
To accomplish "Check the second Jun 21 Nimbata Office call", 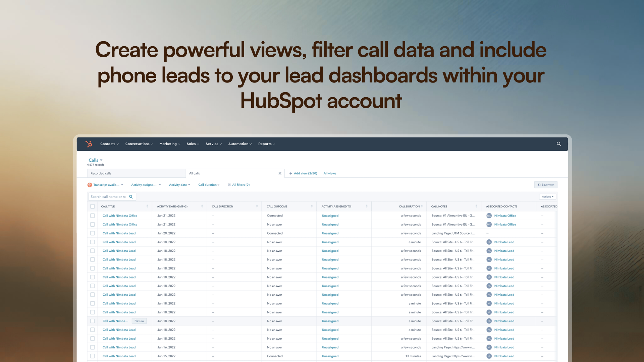I will (93, 225).
